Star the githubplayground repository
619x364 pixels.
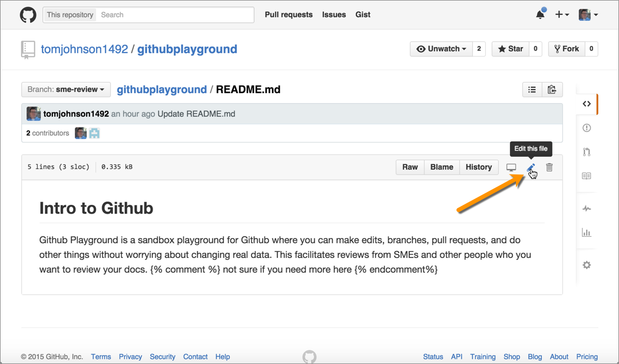tap(510, 49)
